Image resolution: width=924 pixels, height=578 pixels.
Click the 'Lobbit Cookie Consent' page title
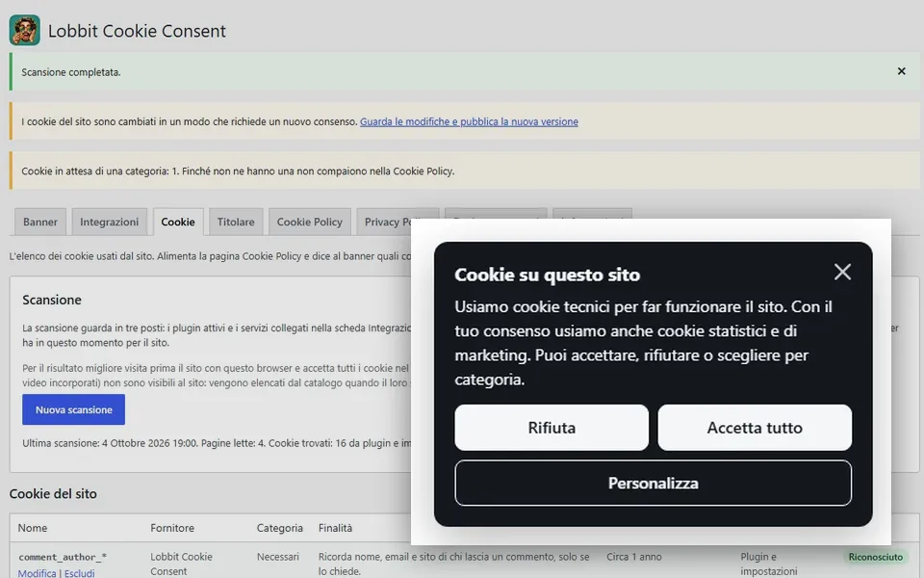click(137, 31)
